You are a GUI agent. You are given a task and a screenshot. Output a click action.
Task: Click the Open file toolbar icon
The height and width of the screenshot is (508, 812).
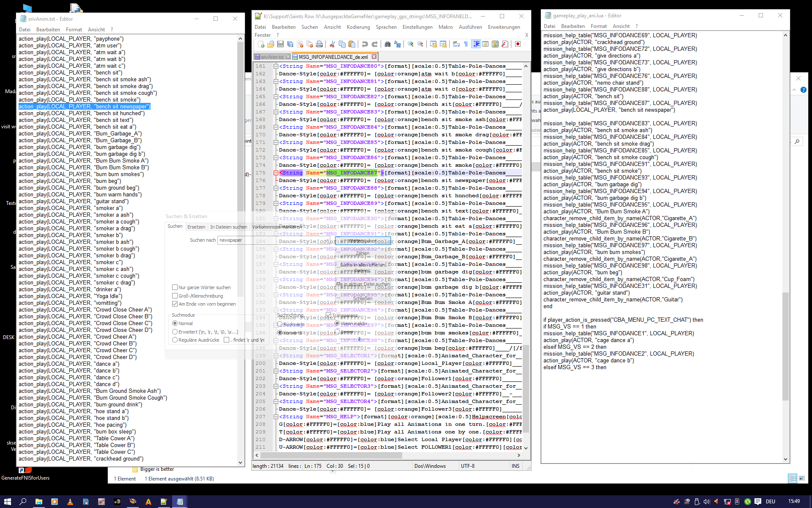271,44
